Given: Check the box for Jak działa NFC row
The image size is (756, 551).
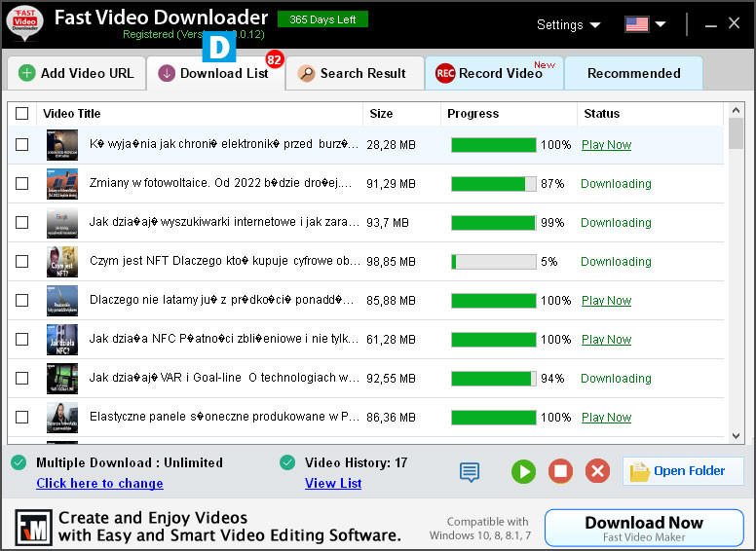Looking at the screenshot, I should click(21, 340).
